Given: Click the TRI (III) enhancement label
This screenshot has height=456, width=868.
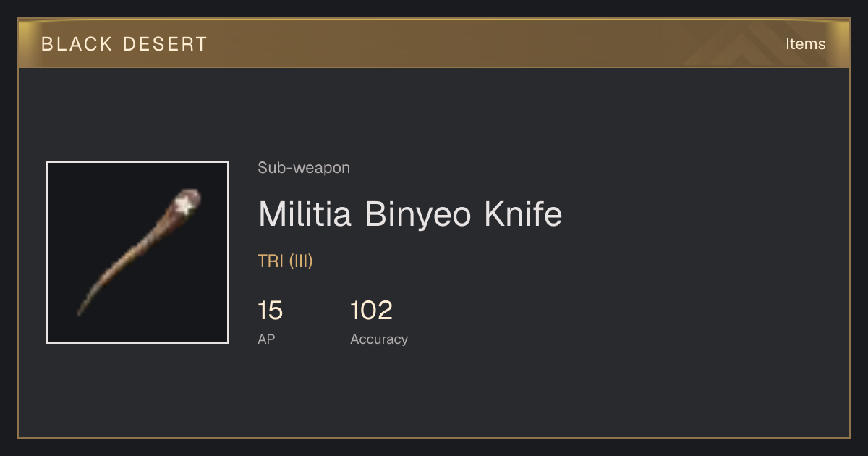Looking at the screenshot, I should (x=285, y=261).
